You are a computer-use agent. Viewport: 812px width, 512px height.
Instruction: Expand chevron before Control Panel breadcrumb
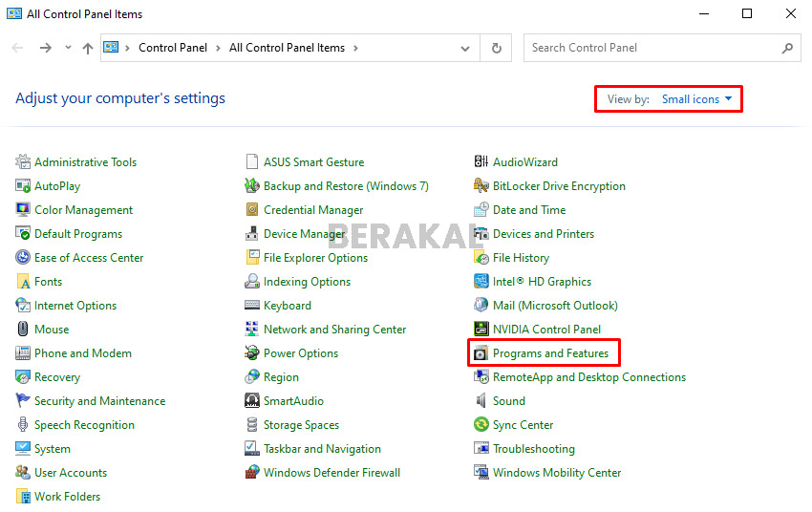[x=127, y=48]
